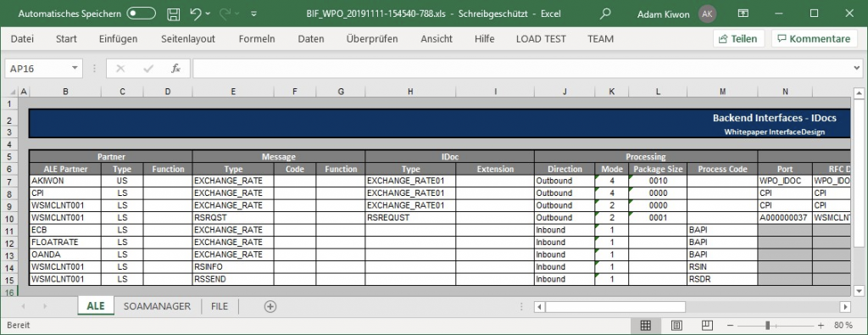
Task: Click the search magnifier in title bar
Action: pos(605,14)
